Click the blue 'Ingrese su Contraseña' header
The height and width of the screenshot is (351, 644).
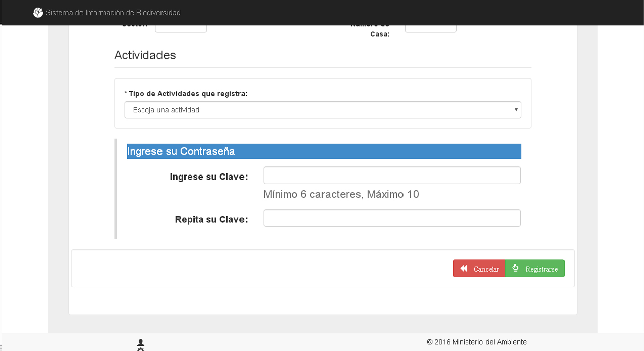[324, 151]
